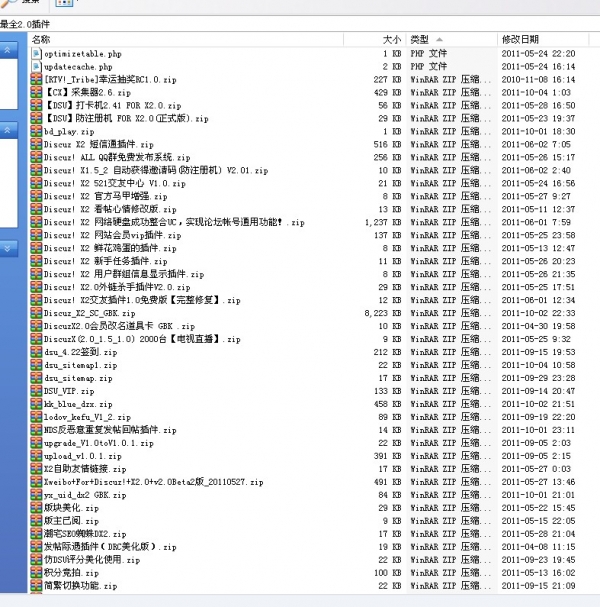Click file name dsu_sitemap.zip
600x607 pixels.
tap(78, 378)
